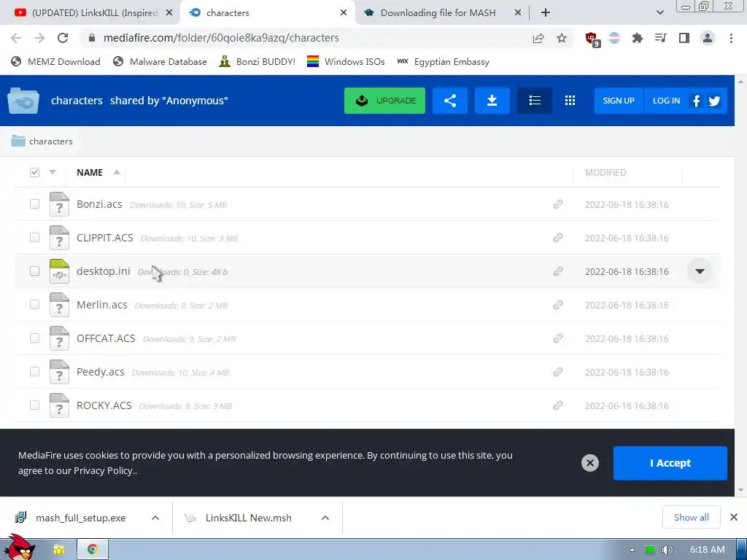
Task: Copy link icon for Merlin.acs
Action: click(558, 305)
